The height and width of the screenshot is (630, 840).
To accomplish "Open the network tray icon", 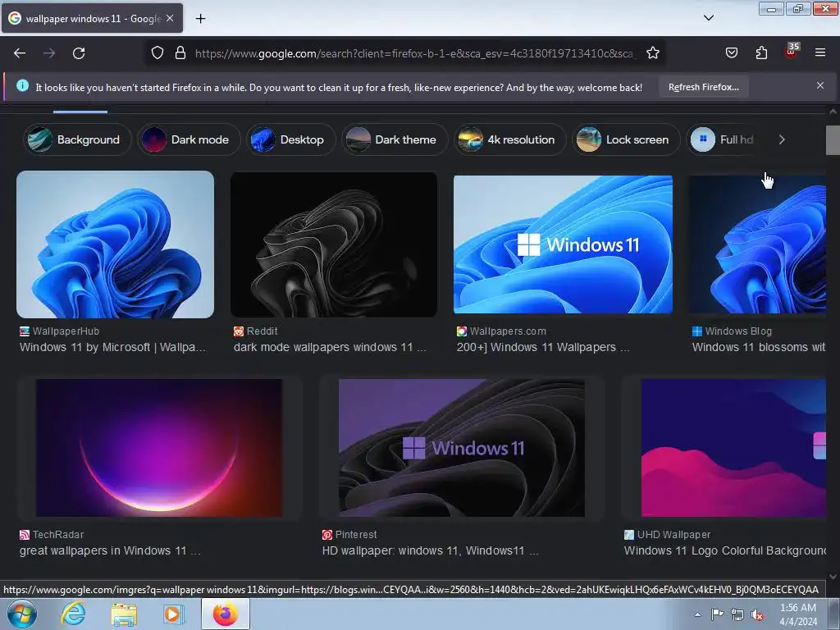I will click(x=737, y=615).
